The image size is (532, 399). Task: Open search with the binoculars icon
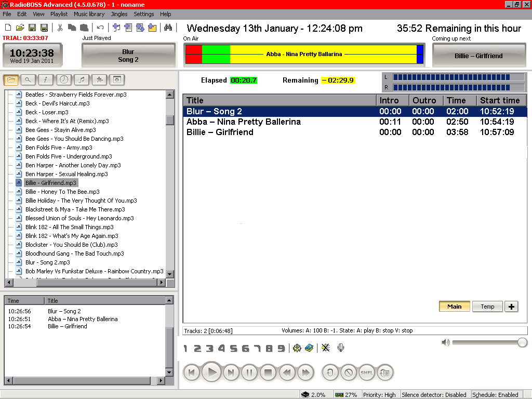click(168, 28)
